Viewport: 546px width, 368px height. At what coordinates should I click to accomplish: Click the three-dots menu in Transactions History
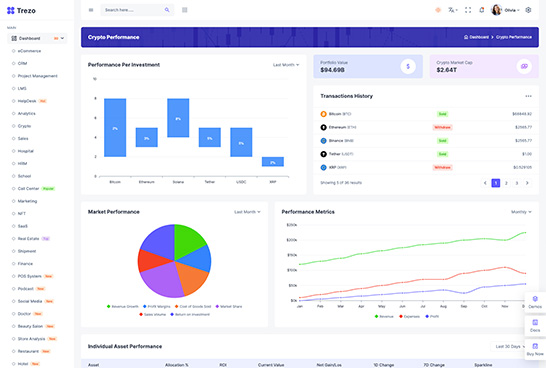point(528,96)
